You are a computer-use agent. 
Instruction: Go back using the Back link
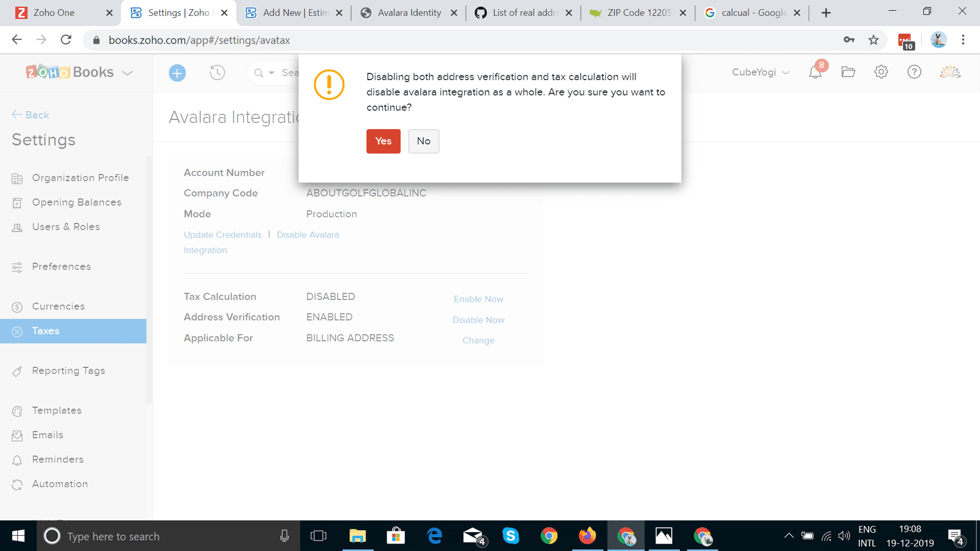point(31,115)
